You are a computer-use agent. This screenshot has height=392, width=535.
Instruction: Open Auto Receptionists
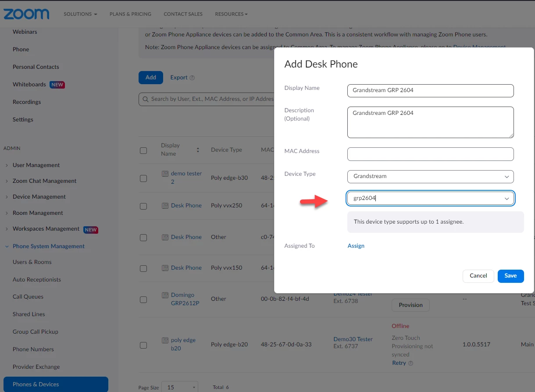coord(37,280)
